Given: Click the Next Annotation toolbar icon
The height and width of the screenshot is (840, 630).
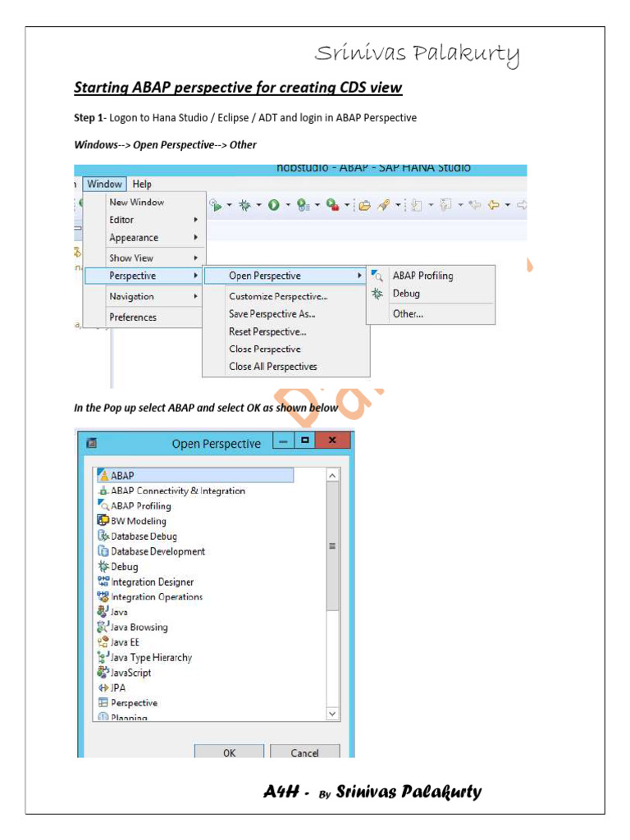Looking at the screenshot, I should tap(417, 204).
